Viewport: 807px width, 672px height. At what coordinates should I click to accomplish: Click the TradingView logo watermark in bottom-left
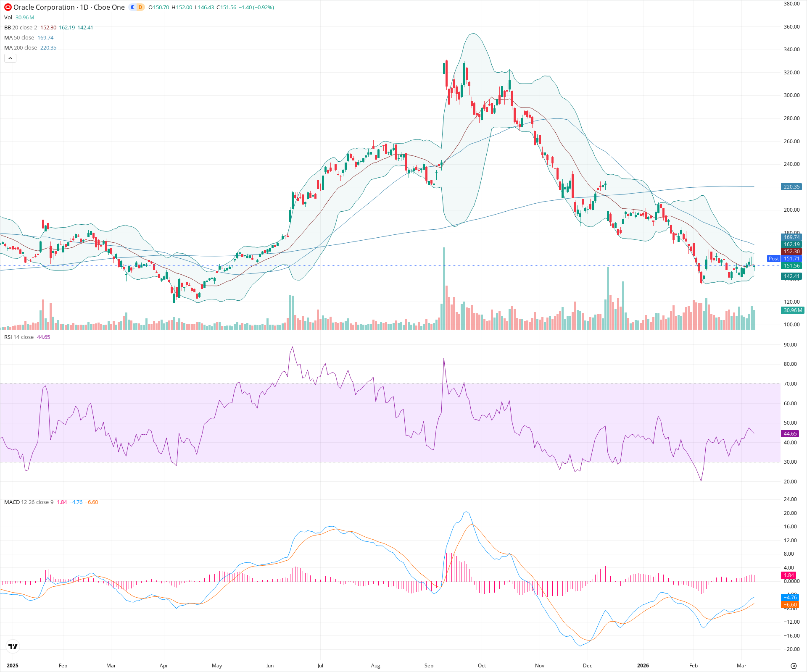[12, 646]
